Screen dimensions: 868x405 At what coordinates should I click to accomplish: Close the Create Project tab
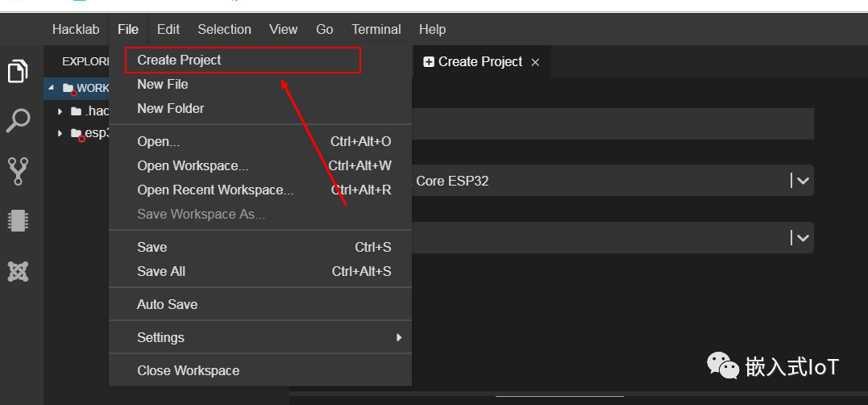[535, 62]
